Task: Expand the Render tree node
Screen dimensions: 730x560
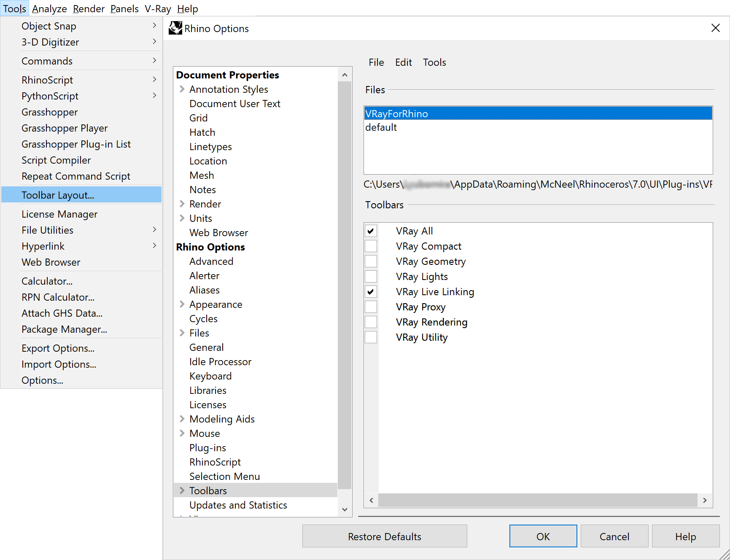Action: 182,204
